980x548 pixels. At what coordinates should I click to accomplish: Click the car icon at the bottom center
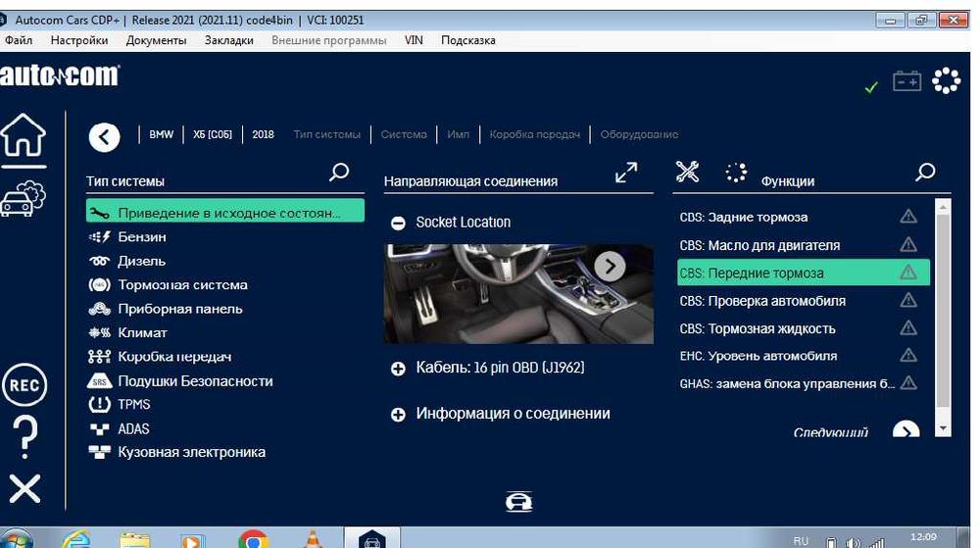518,502
